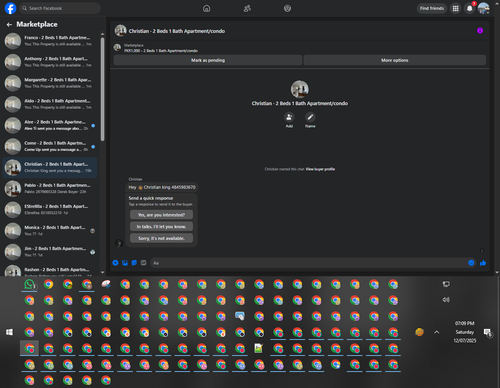Open the View buyer profile link
Viewport: 500px width, 388px height.
click(320, 169)
